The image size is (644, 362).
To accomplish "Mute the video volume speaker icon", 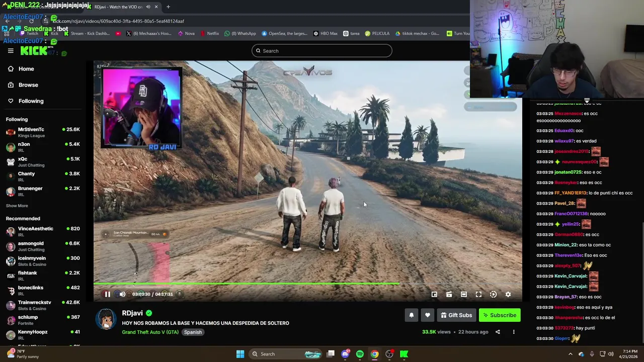I will (x=122, y=294).
